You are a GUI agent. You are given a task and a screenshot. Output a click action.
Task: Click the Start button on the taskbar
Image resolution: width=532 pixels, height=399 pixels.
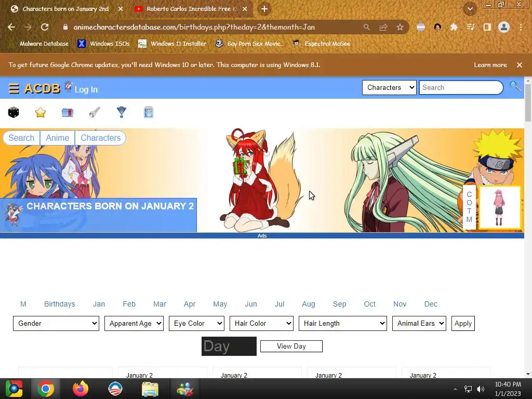coord(14,389)
